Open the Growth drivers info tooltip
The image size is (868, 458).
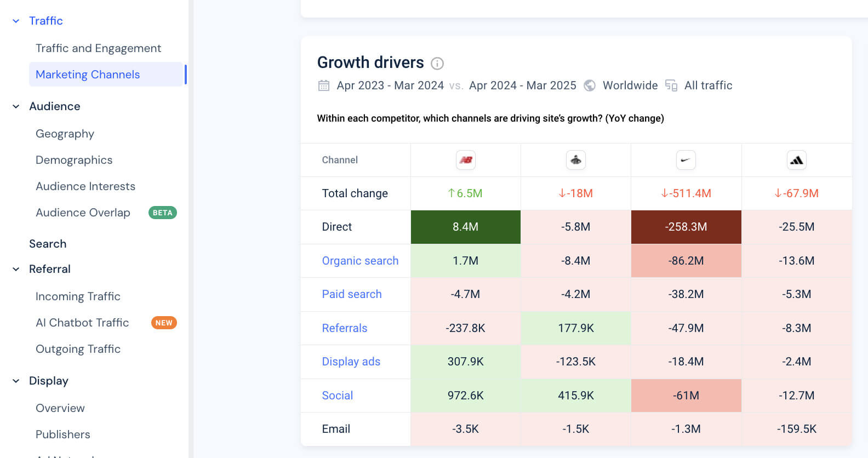tap(437, 64)
